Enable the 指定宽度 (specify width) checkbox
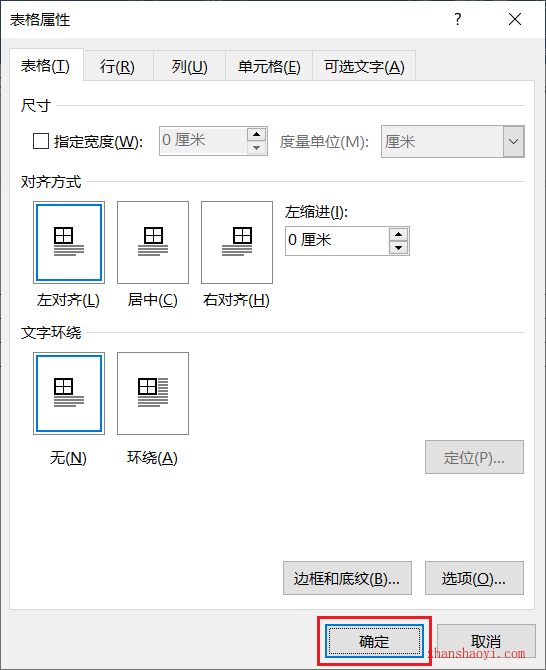This screenshot has width=546, height=670. point(41,141)
